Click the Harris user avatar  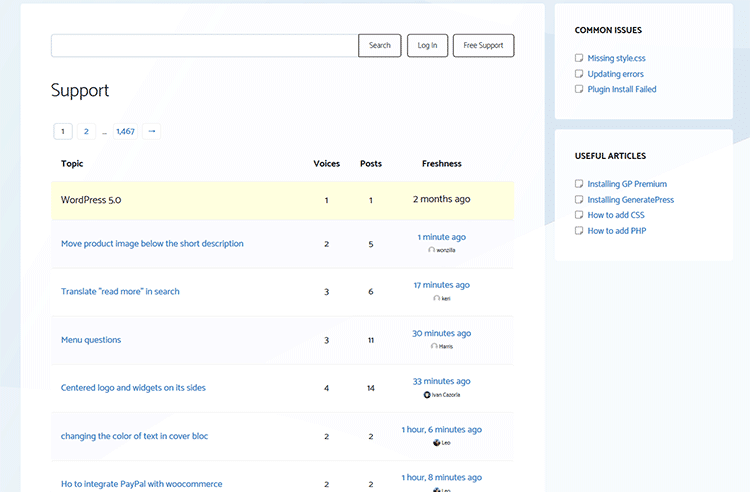click(x=434, y=346)
